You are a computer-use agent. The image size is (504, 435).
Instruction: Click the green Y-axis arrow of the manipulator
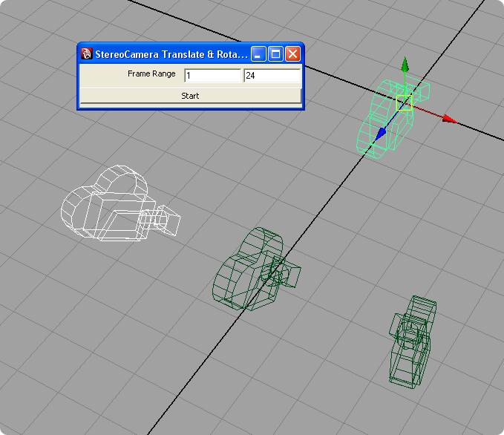[x=405, y=64]
